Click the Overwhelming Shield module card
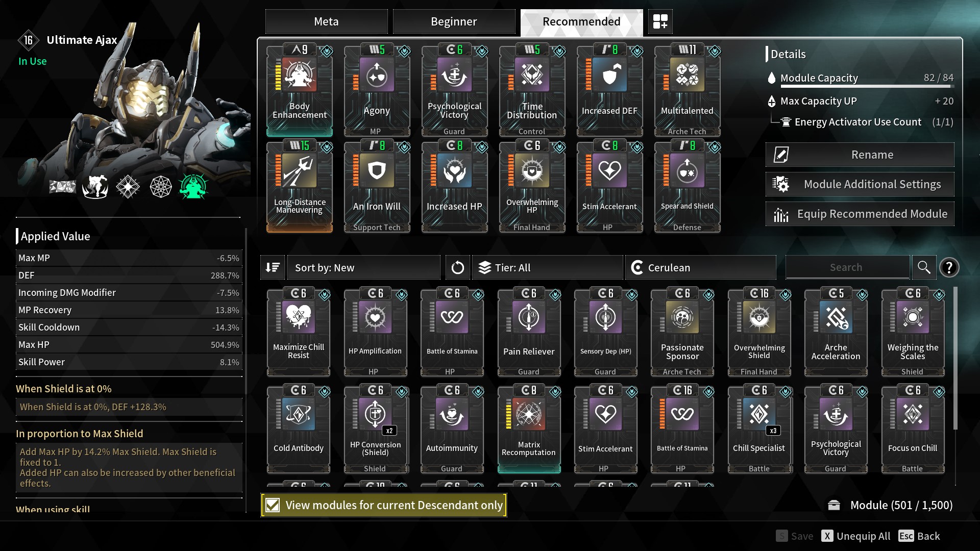This screenshot has width=980, height=551. pos(759,333)
